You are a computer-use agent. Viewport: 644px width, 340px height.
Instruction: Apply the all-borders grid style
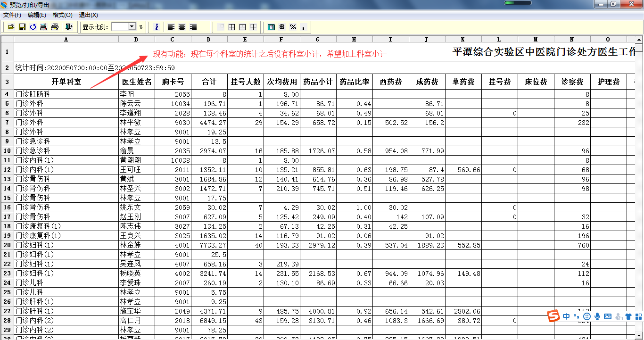pyautogui.click(x=231, y=27)
